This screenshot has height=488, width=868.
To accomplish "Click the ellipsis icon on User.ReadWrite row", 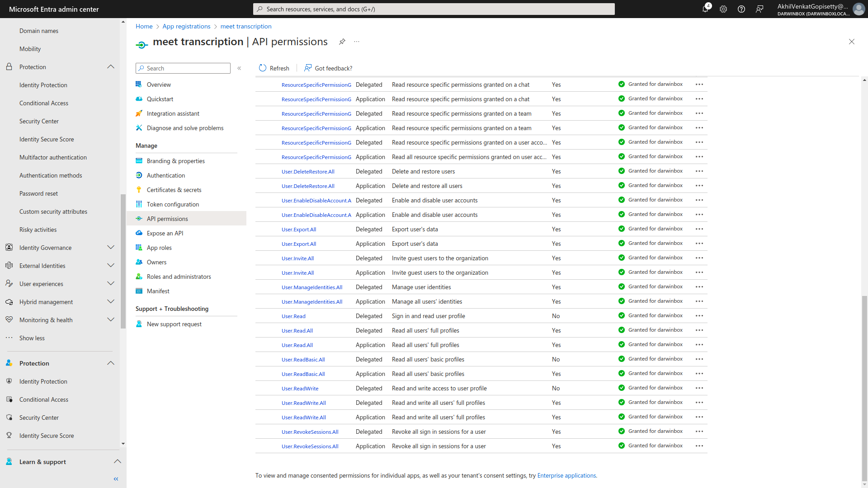I will point(699,388).
